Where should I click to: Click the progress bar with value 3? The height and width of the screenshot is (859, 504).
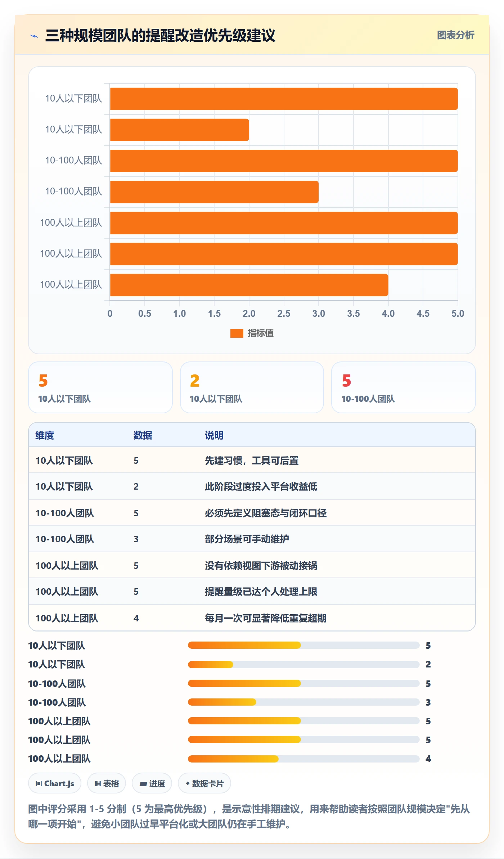click(304, 702)
